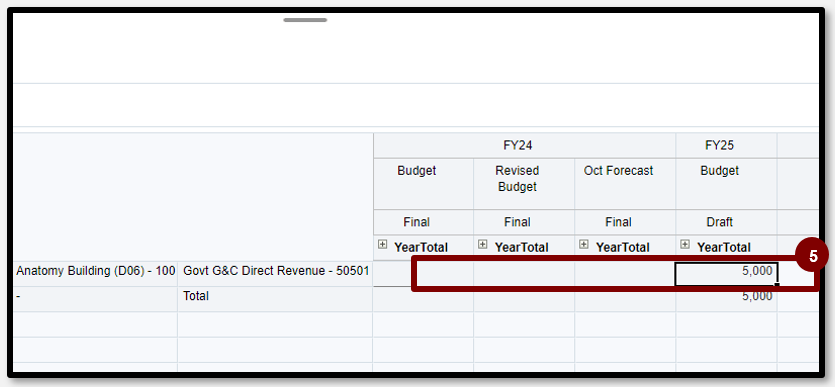Expand YearTotal under FY25 Budget Draft
The image size is (835, 387).
(x=685, y=244)
